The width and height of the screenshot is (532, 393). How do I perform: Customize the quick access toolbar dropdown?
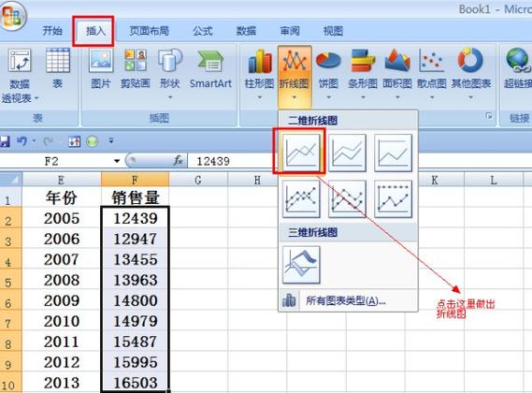[x=111, y=140]
